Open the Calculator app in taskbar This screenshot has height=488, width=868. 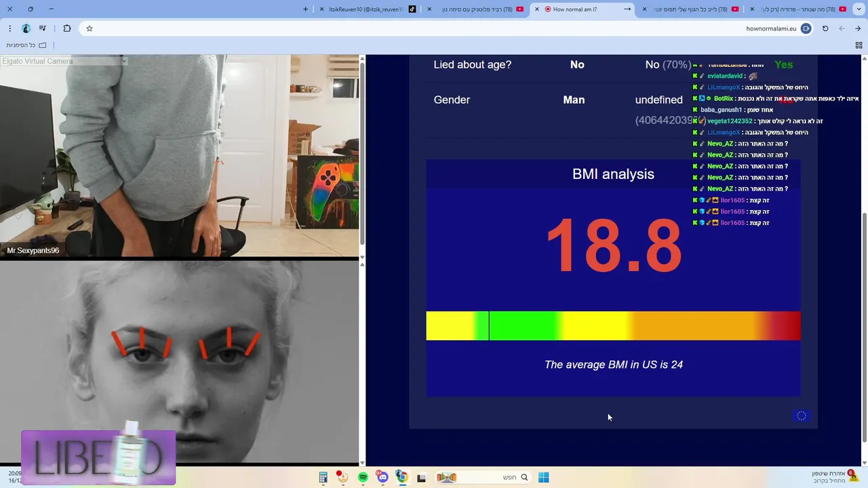[x=323, y=477]
